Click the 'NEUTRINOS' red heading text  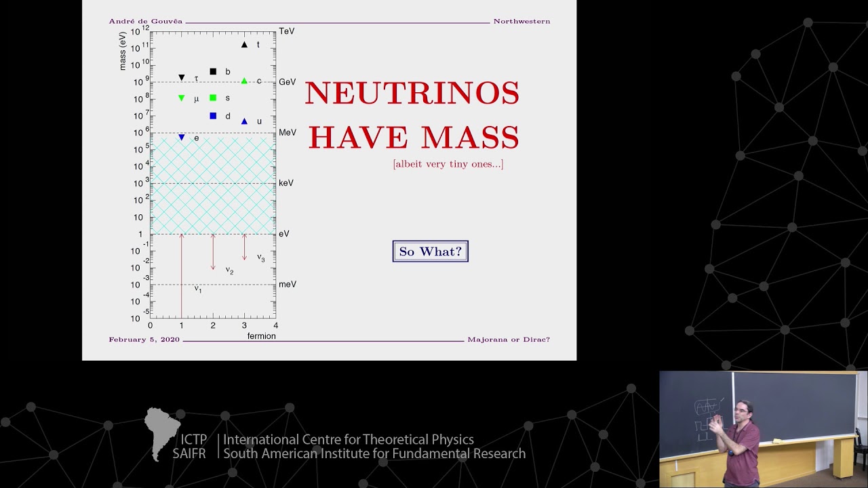coord(412,94)
